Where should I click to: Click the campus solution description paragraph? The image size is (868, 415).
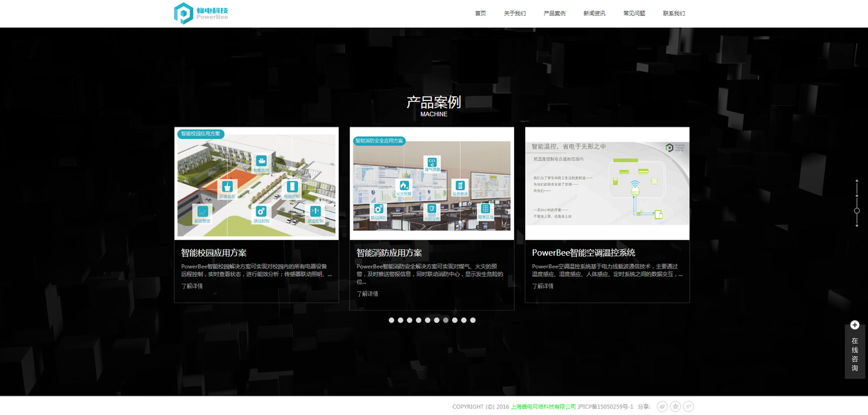point(256,270)
